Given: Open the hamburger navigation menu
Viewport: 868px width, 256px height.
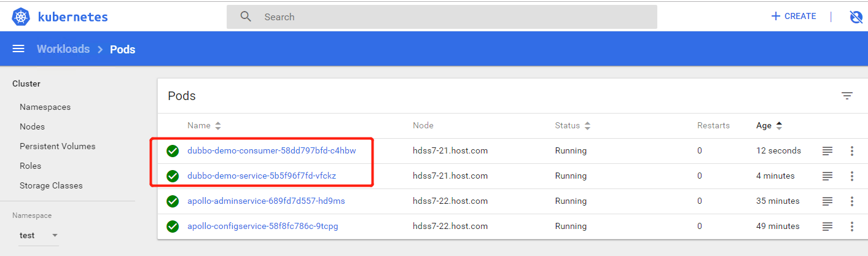Looking at the screenshot, I should (18, 49).
